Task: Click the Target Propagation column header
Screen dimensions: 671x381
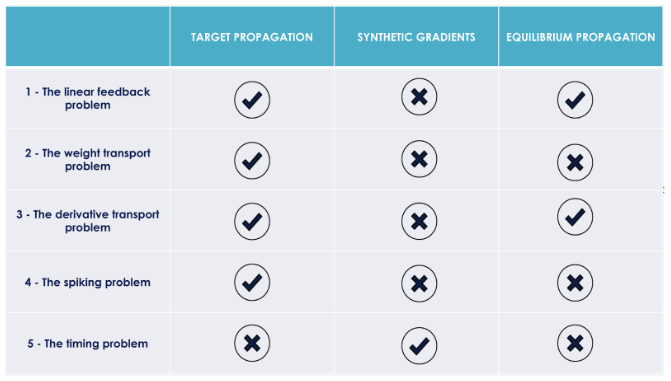Action: click(252, 37)
